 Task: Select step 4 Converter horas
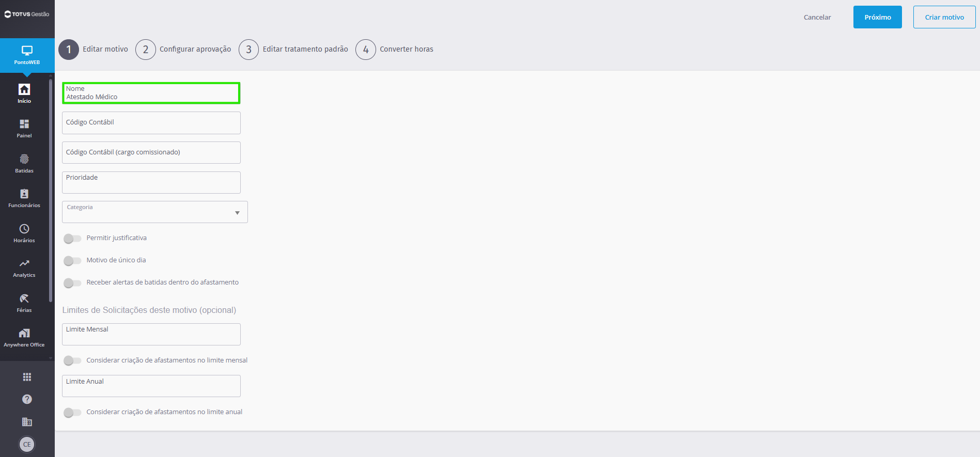coord(395,49)
